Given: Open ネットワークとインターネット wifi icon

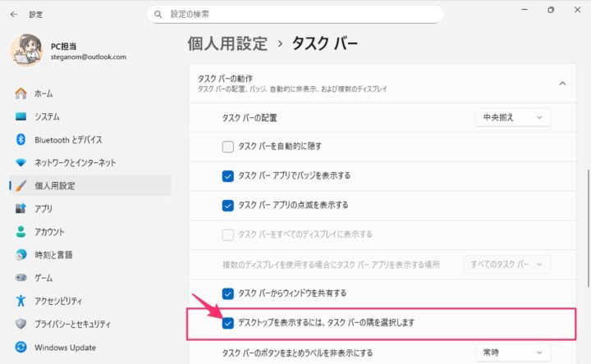Looking at the screenshot, I should 21,163.
